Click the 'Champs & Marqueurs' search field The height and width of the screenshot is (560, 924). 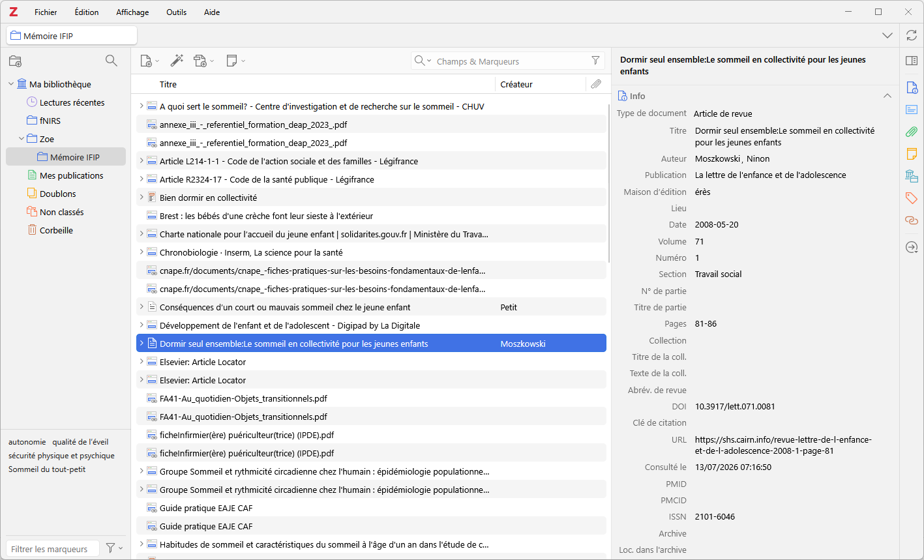click(509, 61)
